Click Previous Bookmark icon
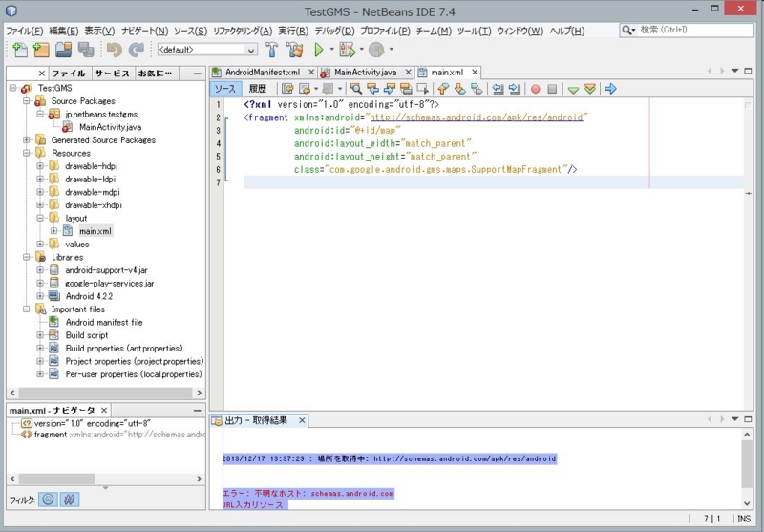The image size is (764, 532). pyautogui.click(x=443, y=89)
